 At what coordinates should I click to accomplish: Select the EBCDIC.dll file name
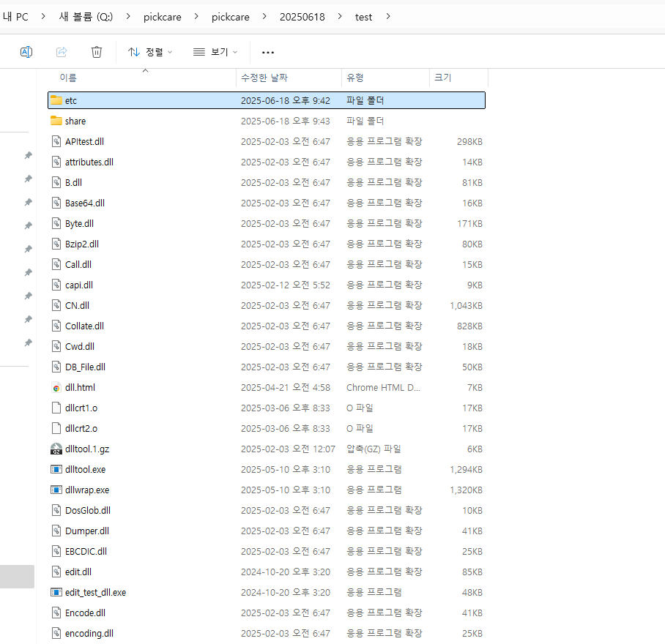pyautogui.click(x=86, y=552)
